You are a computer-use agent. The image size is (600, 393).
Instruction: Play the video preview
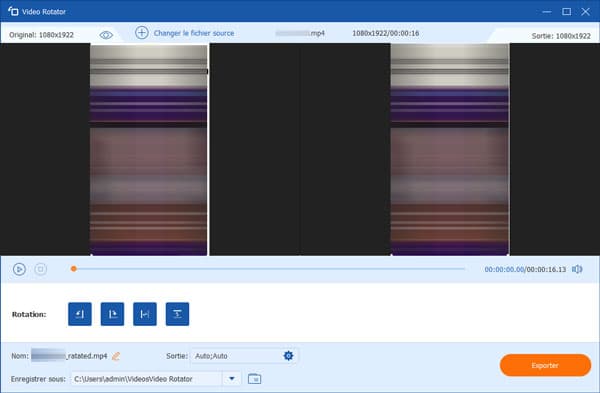click(19, 269)
